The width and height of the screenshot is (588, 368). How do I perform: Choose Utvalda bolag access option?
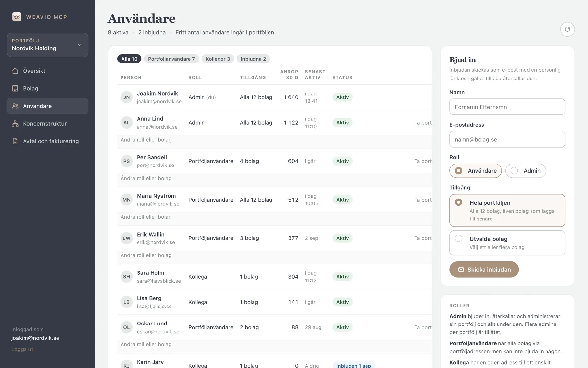pos(507,243)
